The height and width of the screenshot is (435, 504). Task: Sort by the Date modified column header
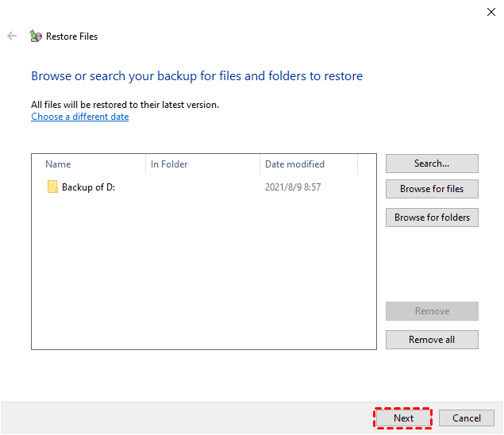pos(294,164)
